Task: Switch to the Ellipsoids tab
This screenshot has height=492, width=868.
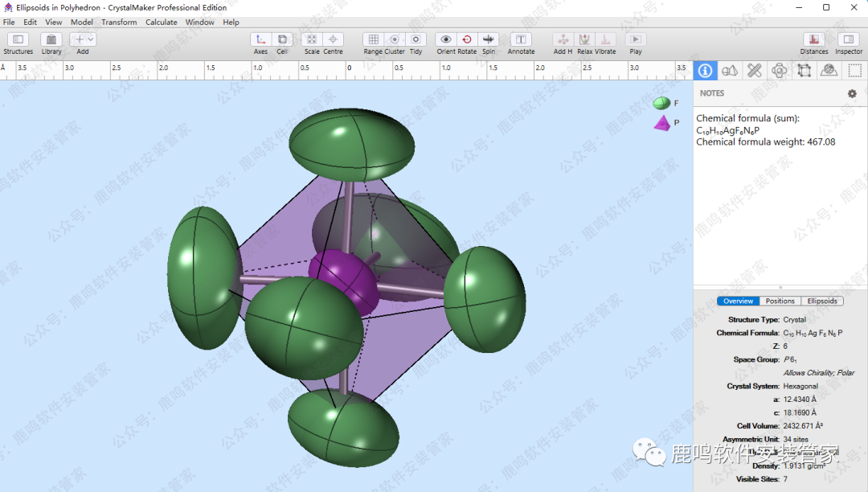Action: tap(822, 301)
